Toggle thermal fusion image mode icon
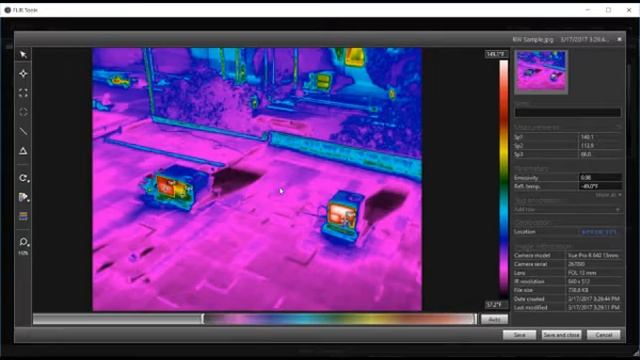Image resolution: width=640 pixels, height=360 pixels. pyautogui.click(x=23, y=216)
